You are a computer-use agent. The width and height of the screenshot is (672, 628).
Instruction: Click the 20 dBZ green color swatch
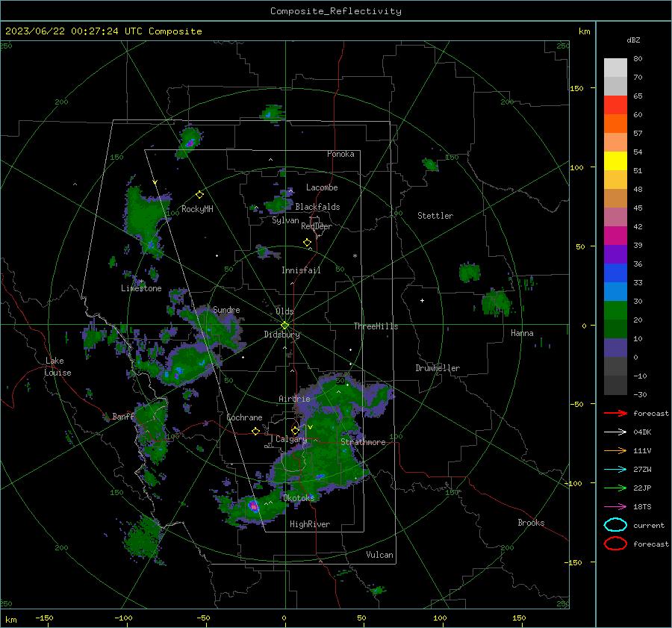pos(615,311)
